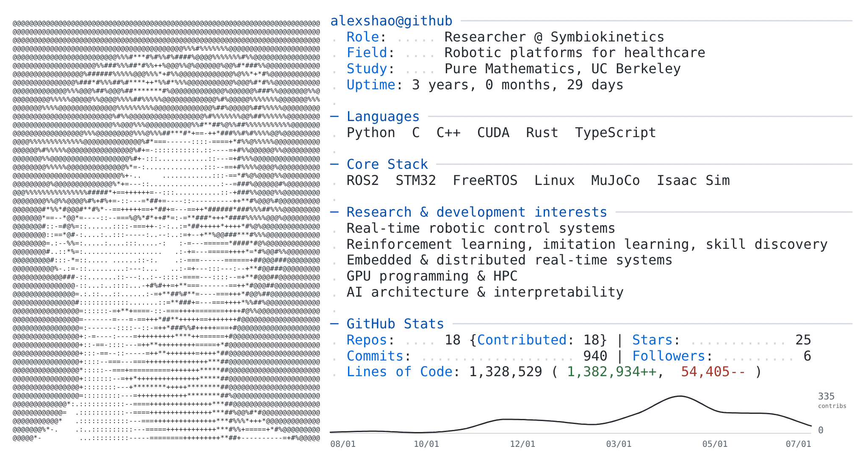Select Rust in the languages list

pos(542,132)
